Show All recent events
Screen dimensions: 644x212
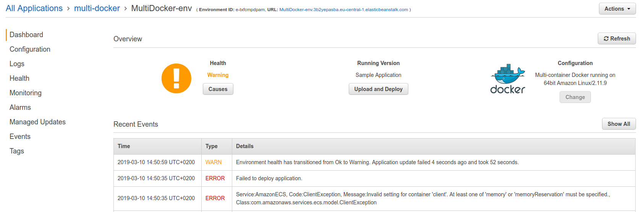(x=619, y=124)
